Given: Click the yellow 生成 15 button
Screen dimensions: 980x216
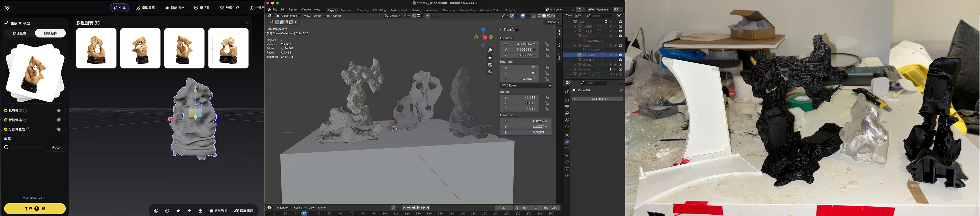Looking at the screenshot, I should (x=35, y=209).
